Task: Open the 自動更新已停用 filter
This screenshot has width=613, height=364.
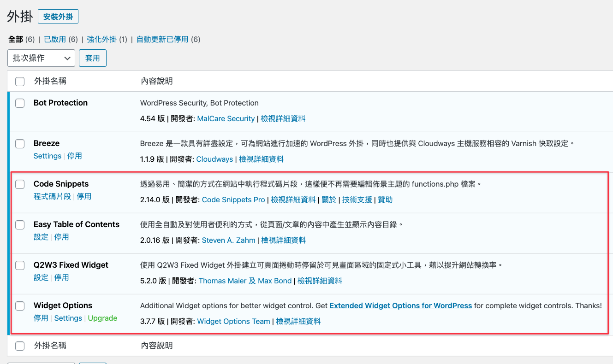Action: [162, 39]
